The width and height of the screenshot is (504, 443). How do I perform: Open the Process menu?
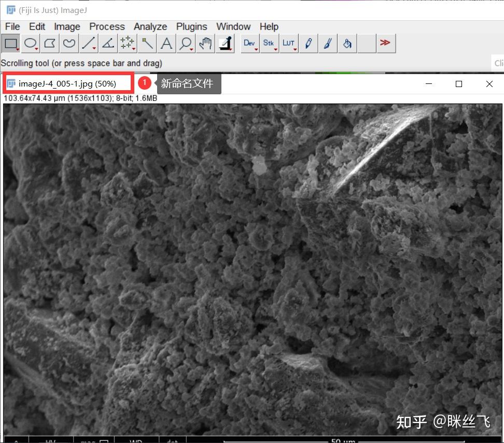(x=107, y=26)
